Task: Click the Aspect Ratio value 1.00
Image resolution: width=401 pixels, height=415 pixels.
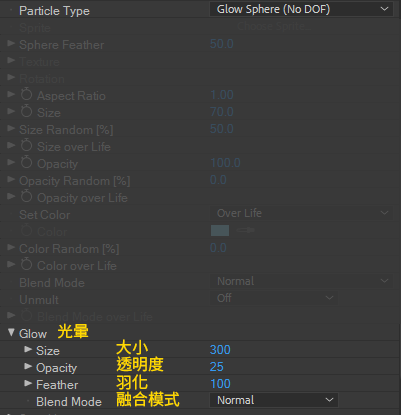Action: [x=222, y=95]
